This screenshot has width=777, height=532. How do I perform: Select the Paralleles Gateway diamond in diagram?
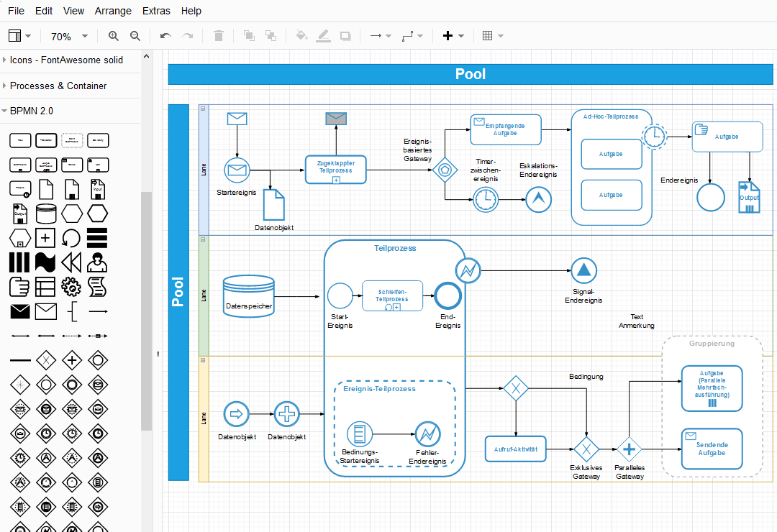tap(629, 449)
